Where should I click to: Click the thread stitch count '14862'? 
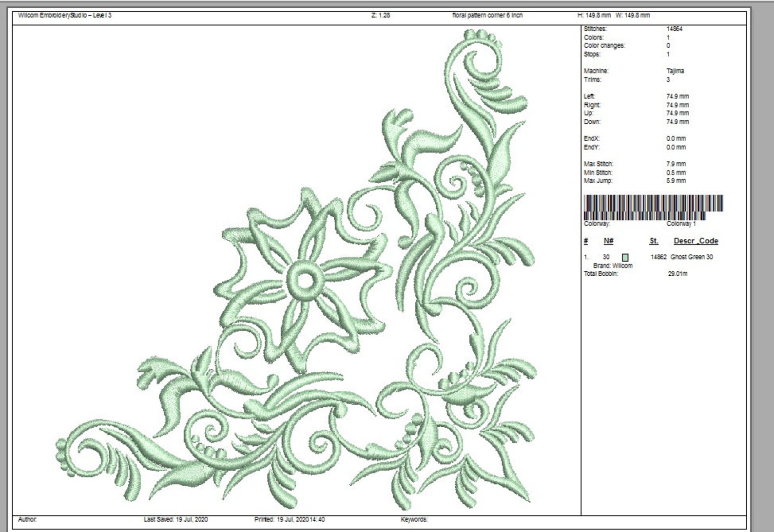[658, 257]
